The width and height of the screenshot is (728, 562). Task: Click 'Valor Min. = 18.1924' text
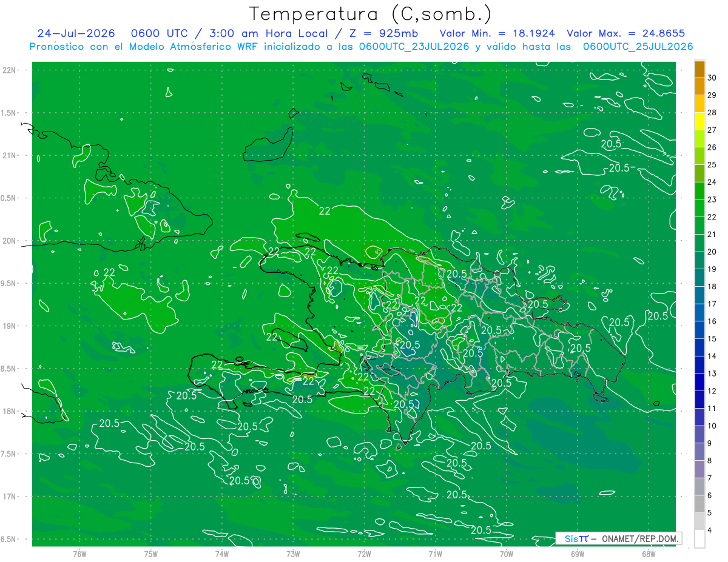click(496, 33)
